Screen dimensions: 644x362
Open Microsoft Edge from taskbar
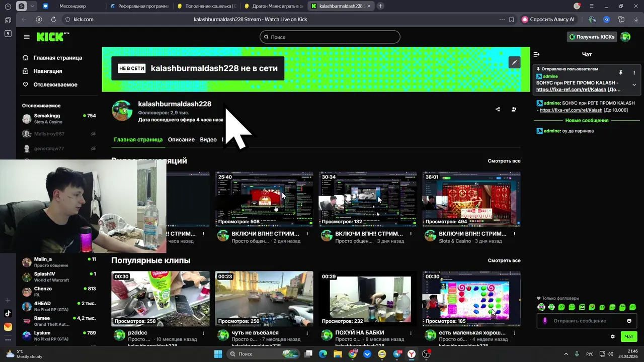click(323, 354)
